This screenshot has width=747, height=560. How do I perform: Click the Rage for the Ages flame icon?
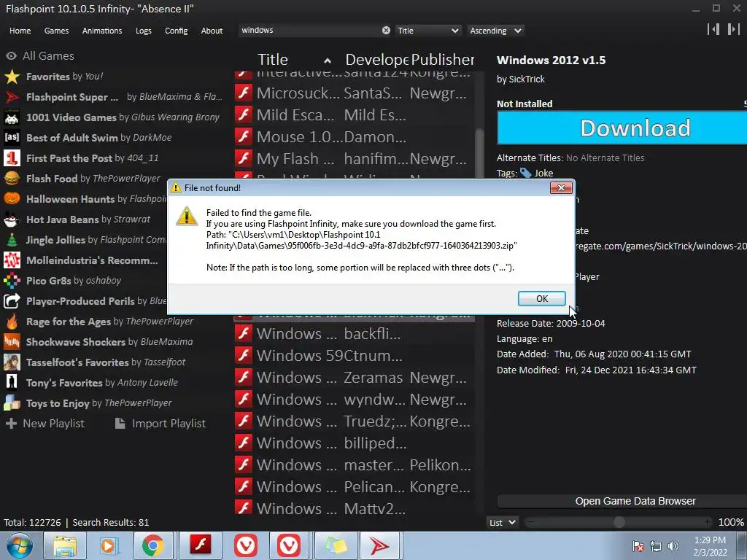[x=12, y=322]
